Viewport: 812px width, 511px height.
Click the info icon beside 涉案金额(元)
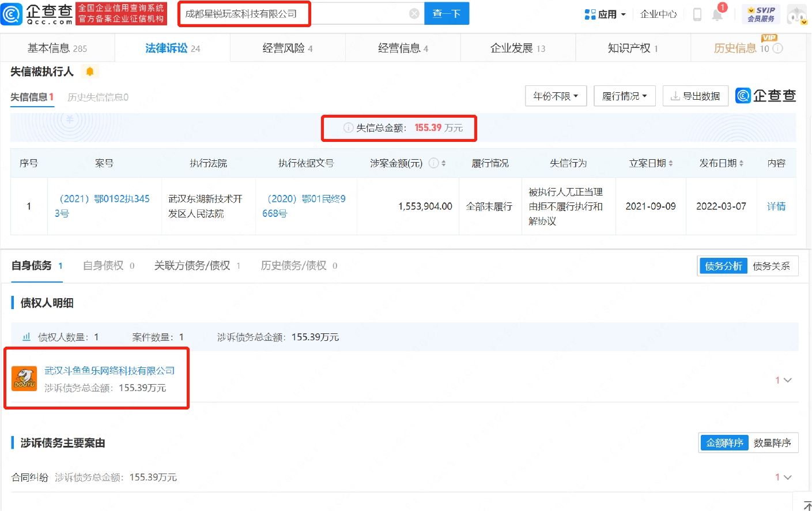(433, 163)
